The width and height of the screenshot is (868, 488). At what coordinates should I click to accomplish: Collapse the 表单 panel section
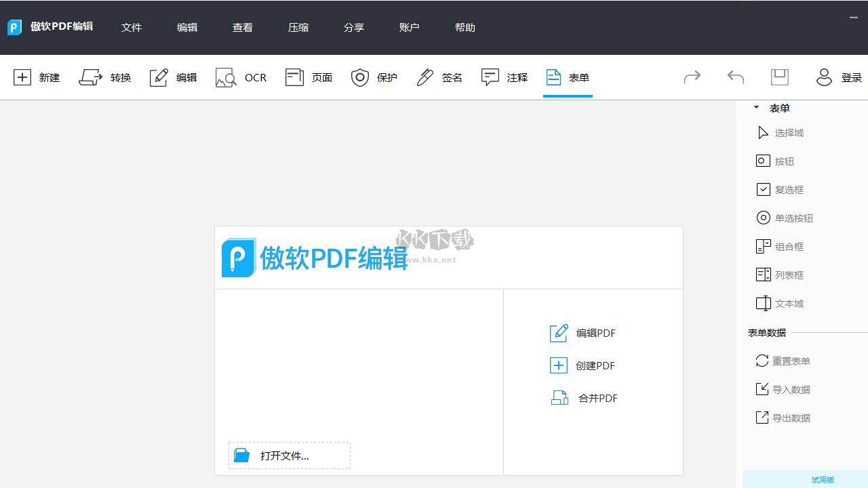[756, 107]
